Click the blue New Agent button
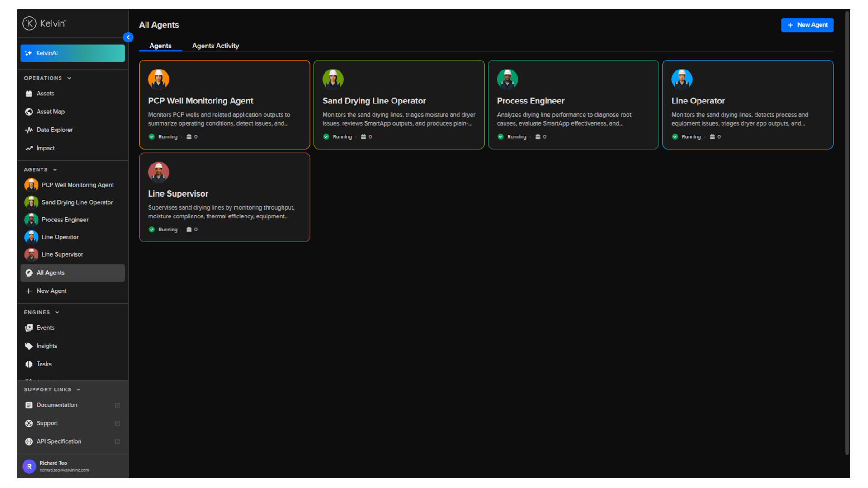The height and width of the screenshot is (488, 868). 807,25
